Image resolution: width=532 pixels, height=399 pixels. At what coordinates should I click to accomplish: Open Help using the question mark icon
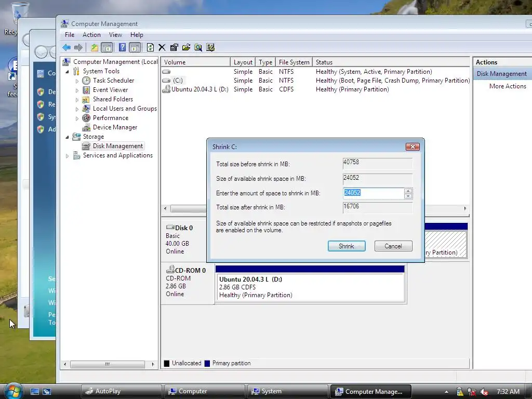(x=122, y=47)
